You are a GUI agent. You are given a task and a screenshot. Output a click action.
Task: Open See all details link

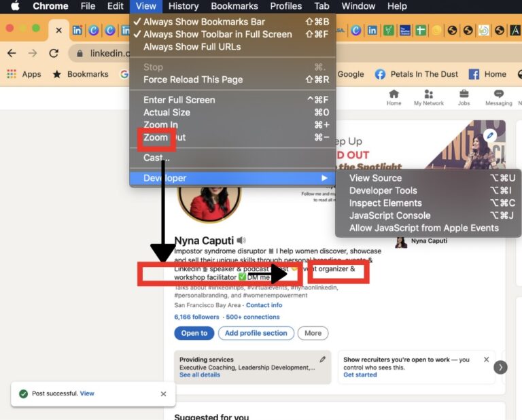[200, 374]
